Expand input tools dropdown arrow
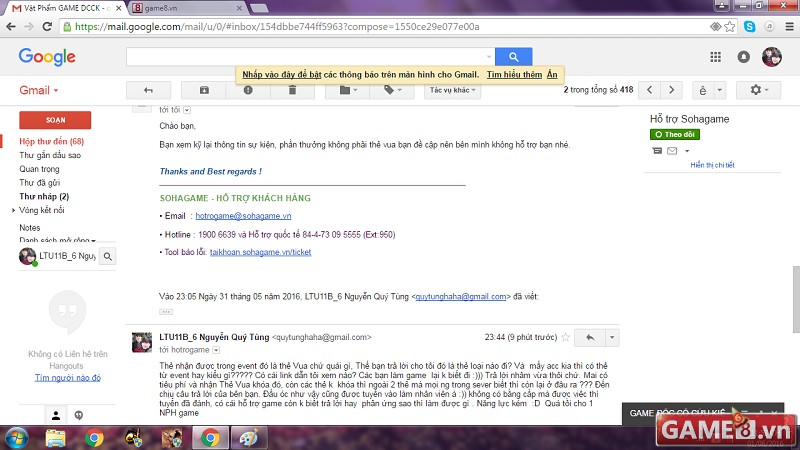The image size is (800, 450). [719, 90]
